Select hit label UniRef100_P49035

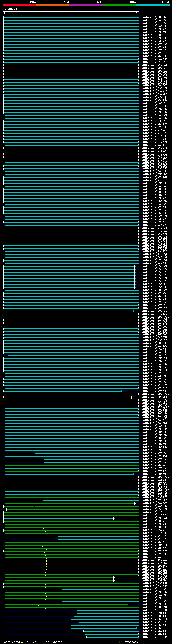click(x=154, y=264)
